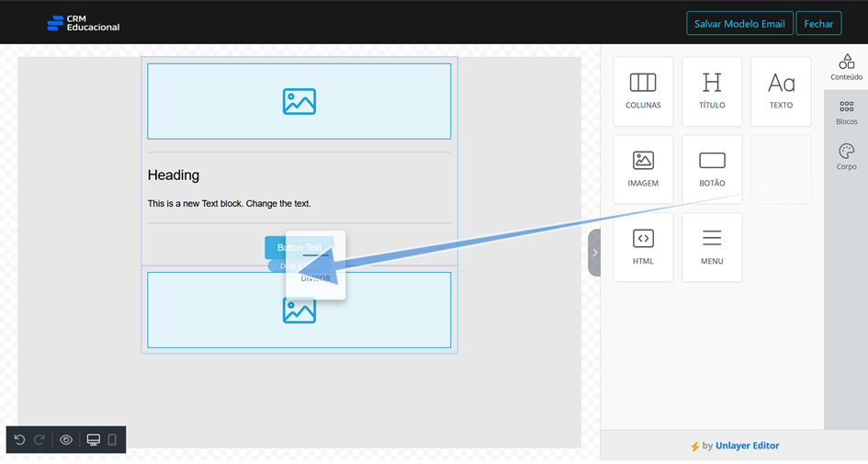Click the Button Text button in email

click(x=299, y=247)
